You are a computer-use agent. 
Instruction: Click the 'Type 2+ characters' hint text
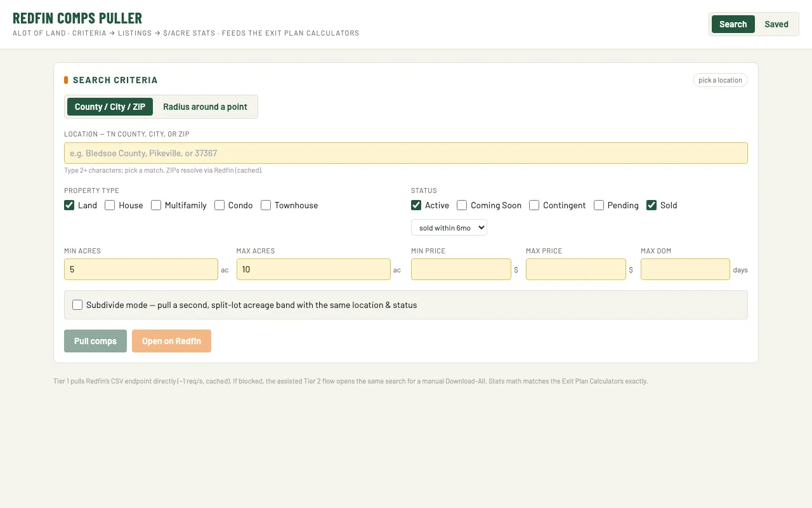163,170
